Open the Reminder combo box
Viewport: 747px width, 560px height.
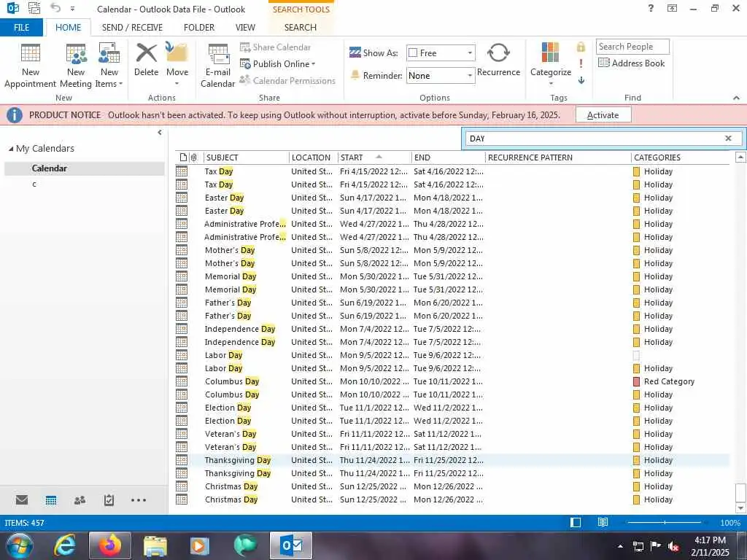click(x=441, y=76)
